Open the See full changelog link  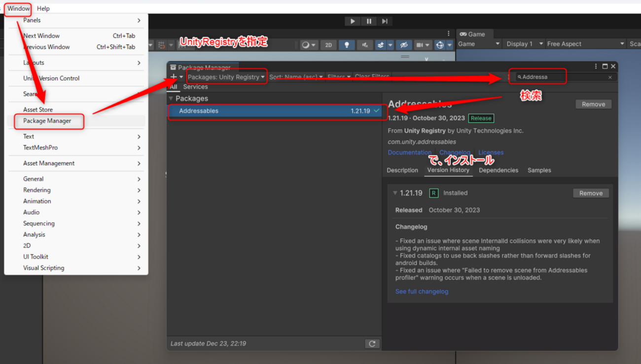pos(422,291)
